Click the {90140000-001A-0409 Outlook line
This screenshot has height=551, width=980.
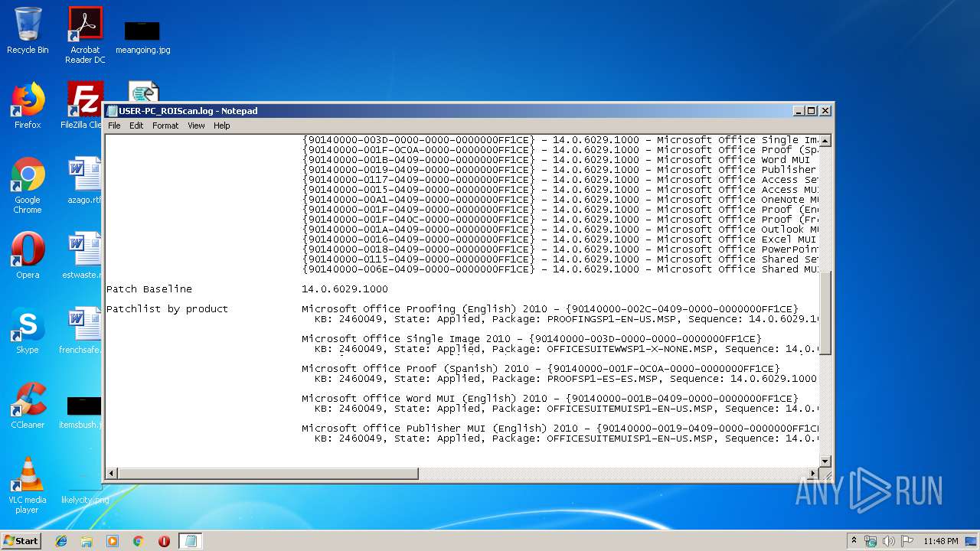(x=560, y=230)
